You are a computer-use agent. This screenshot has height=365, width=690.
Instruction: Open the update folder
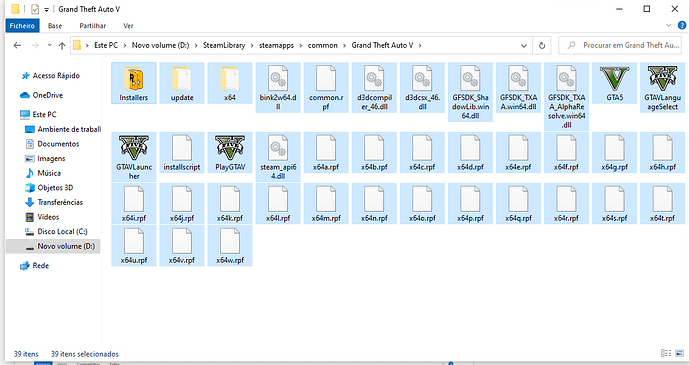pyautogui.click(x=182, y=83)
